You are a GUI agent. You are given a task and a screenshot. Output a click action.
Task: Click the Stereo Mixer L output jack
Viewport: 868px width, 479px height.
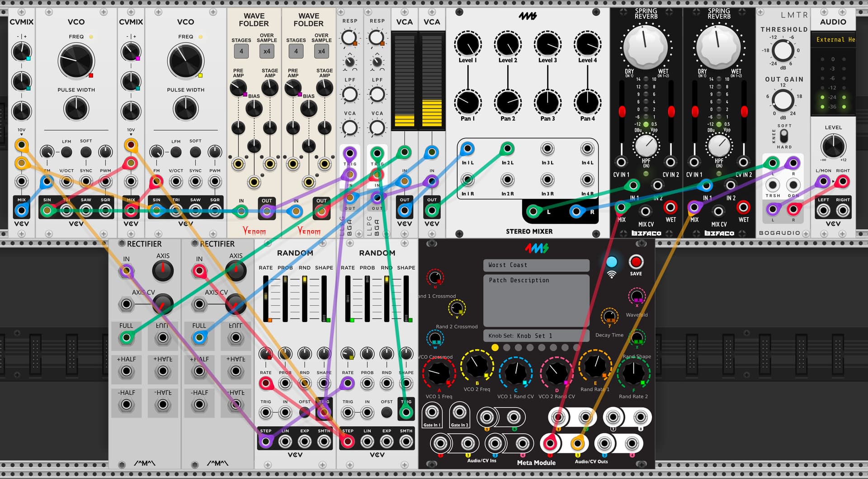(534, 211)
